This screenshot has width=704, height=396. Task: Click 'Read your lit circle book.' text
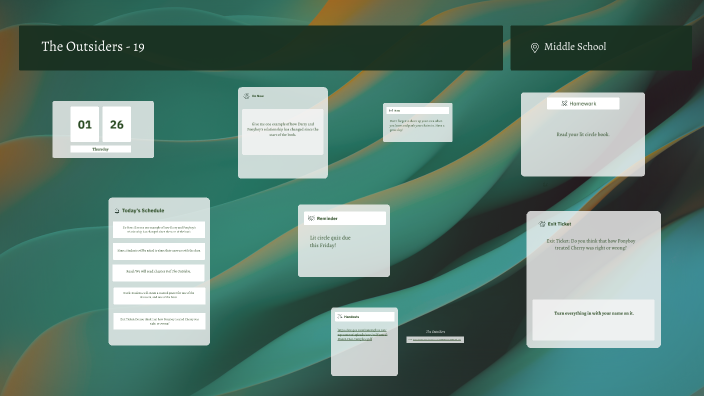pyautogui.click(x=583, y=134)
